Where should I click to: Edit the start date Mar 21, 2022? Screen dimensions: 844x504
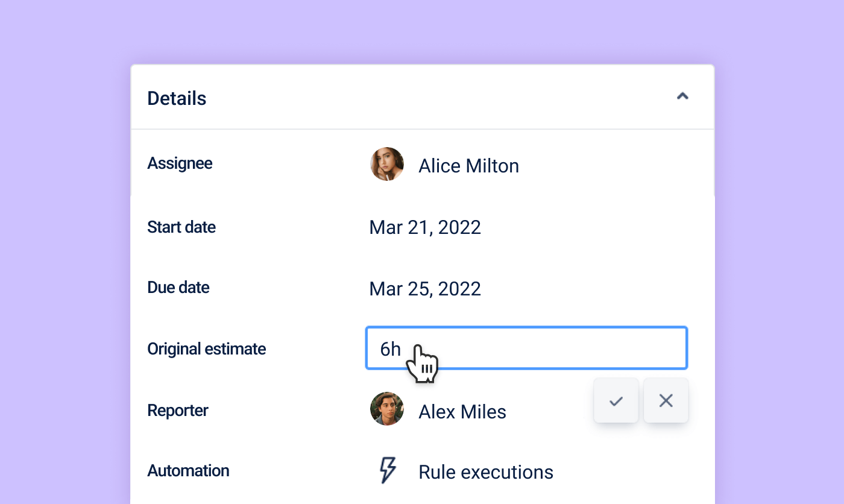425,227
